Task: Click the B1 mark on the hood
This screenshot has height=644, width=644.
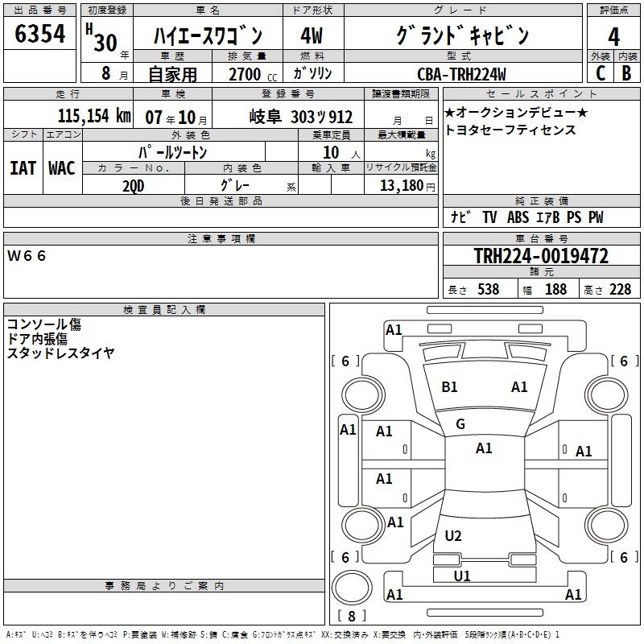Action: pos(449,387)
